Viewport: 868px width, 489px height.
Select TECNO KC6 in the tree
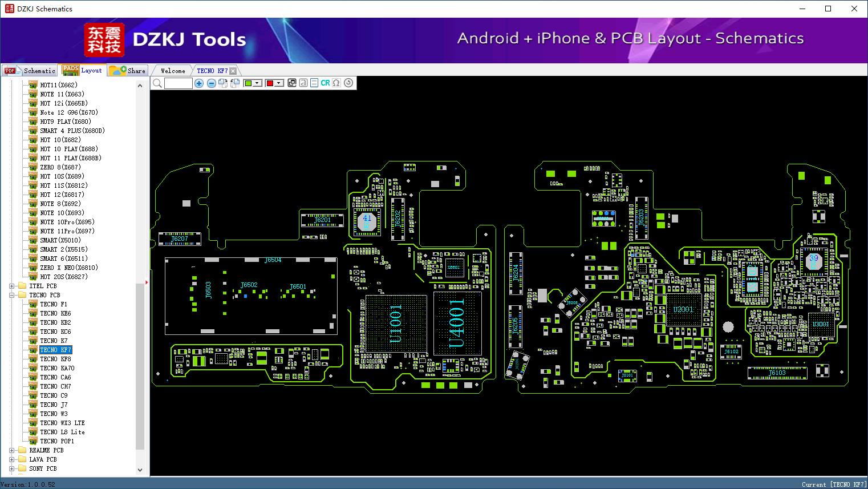(x=55, y=332)
